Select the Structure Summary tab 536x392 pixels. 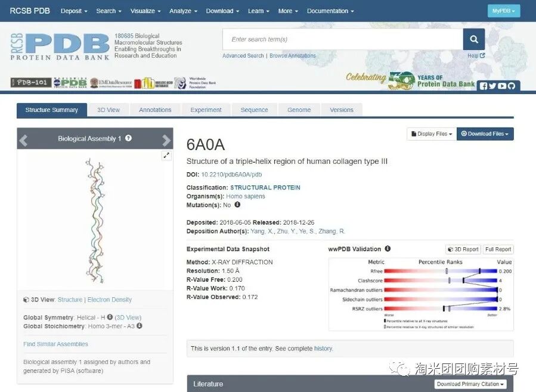52,110
